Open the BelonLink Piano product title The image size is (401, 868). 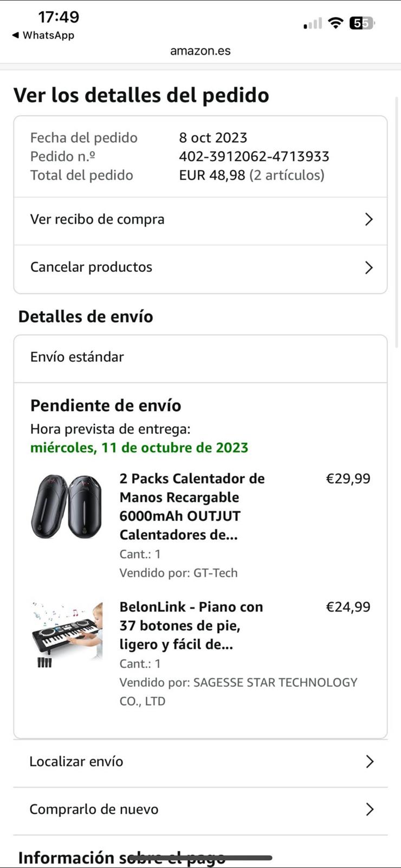click(x=191, y=626)
